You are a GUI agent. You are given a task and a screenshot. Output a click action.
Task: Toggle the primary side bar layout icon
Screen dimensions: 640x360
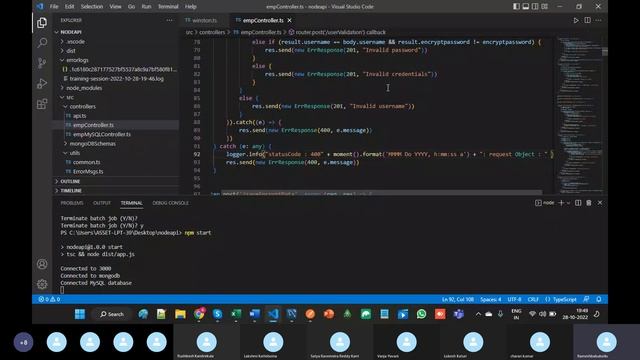pyautogui.click(x=516, y=7)
